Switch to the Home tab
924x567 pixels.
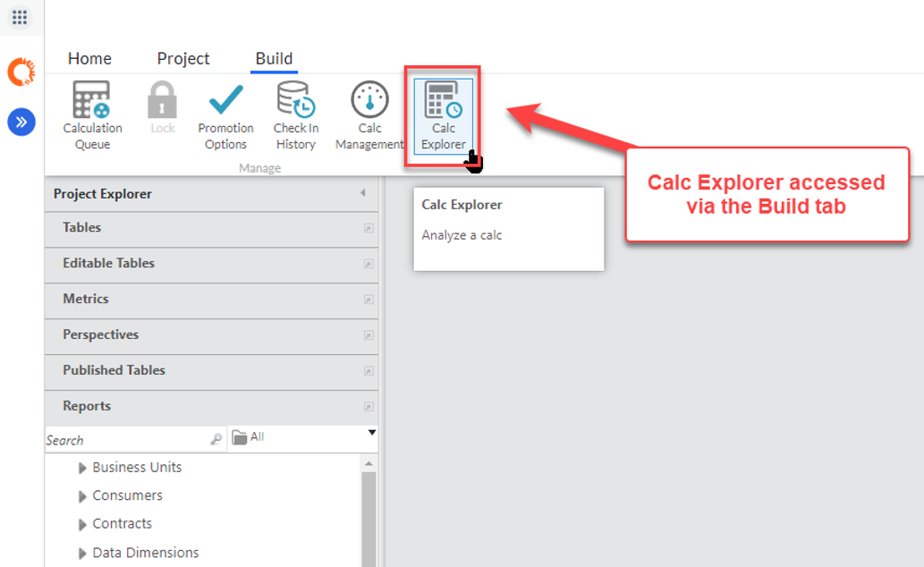89,58
